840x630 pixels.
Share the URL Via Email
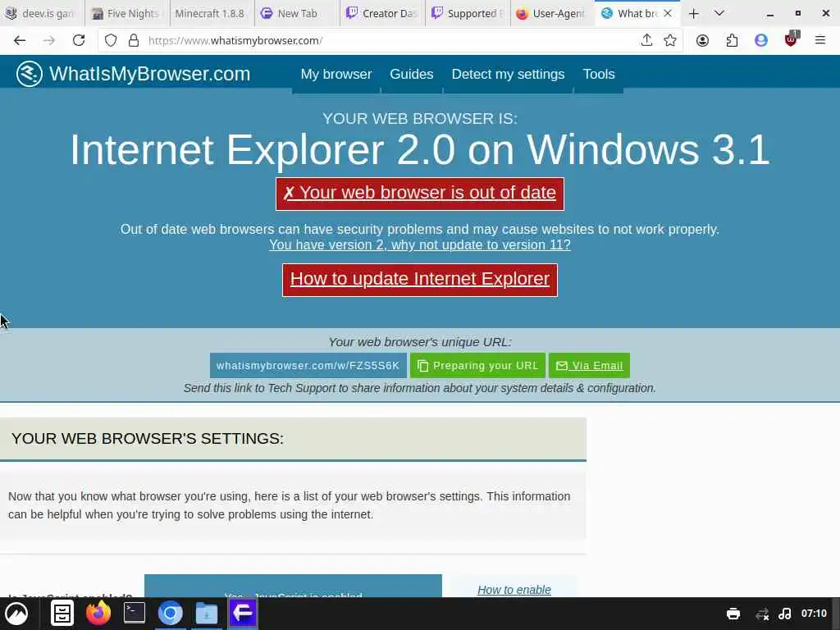589,365
